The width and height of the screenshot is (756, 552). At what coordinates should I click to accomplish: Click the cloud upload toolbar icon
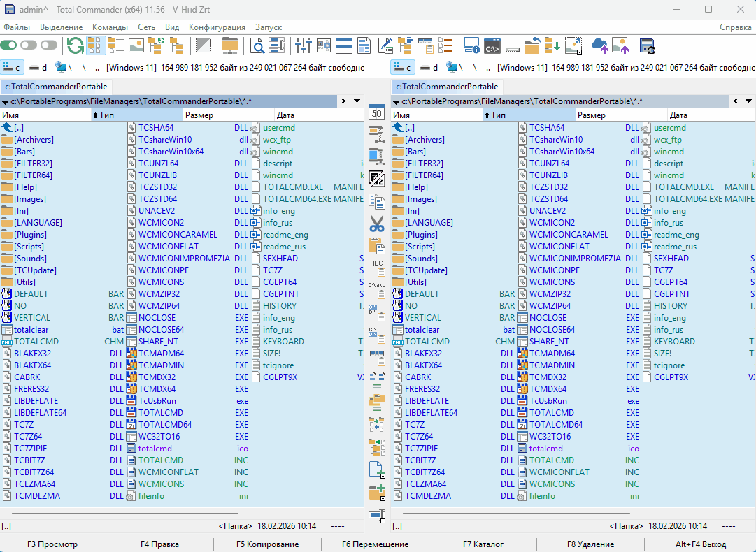600,46
